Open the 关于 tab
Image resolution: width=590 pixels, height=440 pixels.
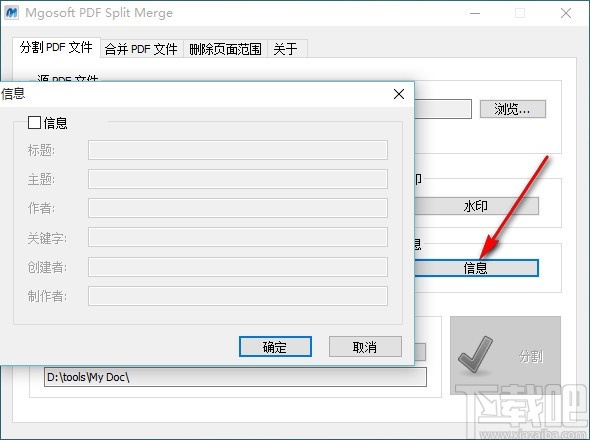286,49
